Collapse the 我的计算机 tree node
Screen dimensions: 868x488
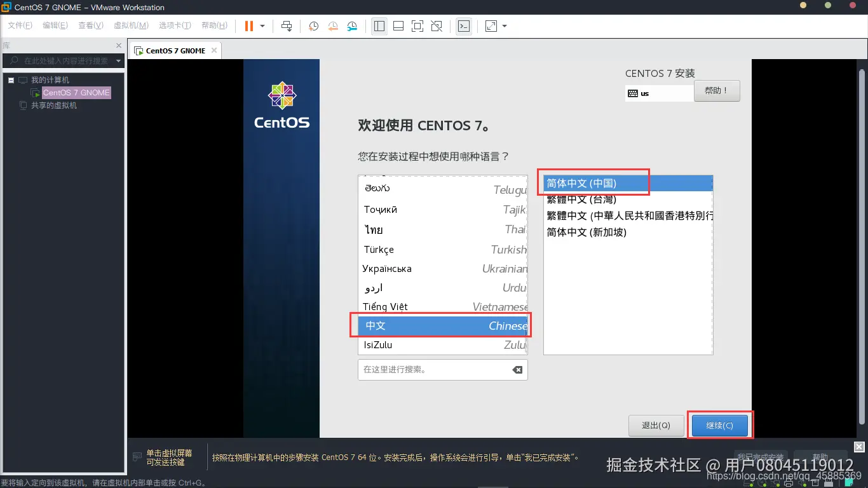pos(11,80)
